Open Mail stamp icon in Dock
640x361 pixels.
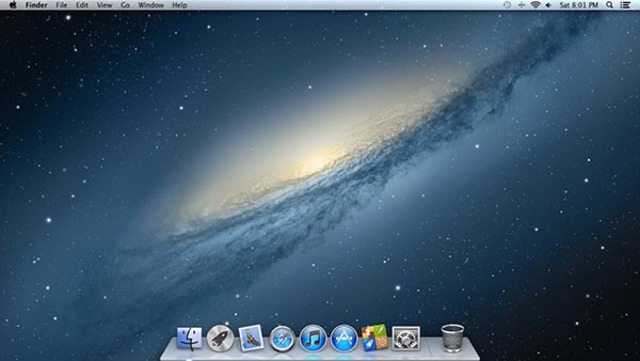[x=251, y=338]
